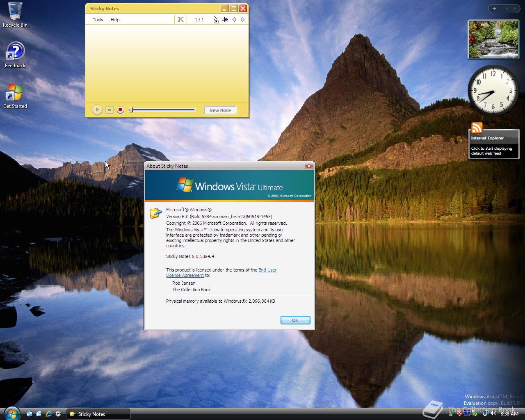Open the Help menu in Sticky Notes
Image resolution: width=525 pixels, height=420 pixels.
115,20
